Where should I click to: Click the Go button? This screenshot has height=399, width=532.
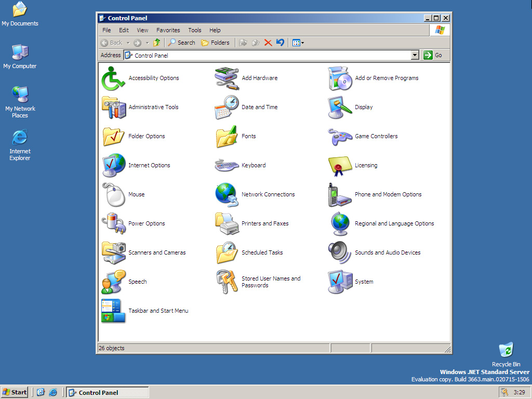coord(433,55)
